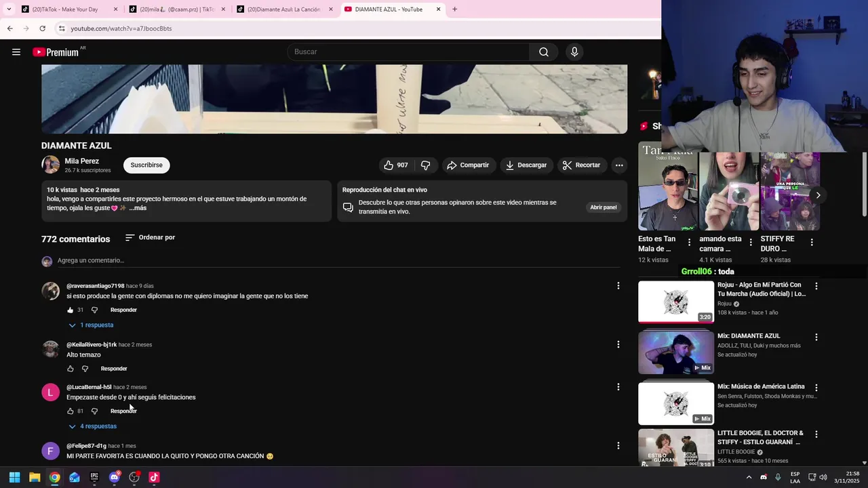Focus the Agrega un comentario field
The height and width of the screenshot is (488, 868).
(339, 261)
